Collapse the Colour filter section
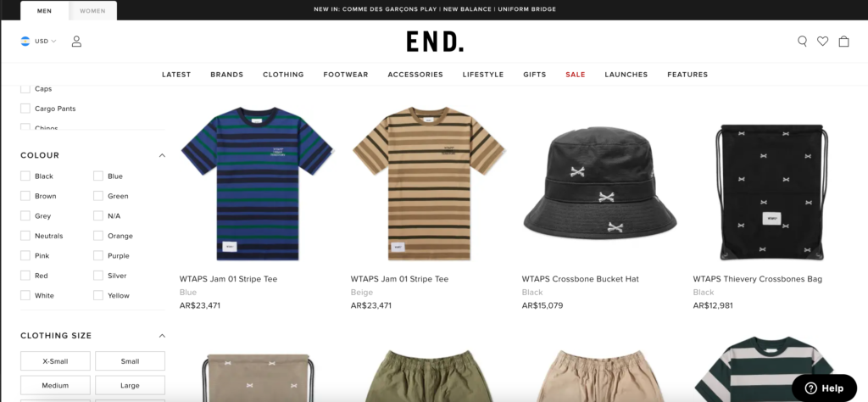This screenshot has height=402, width=868. coord(162,155)
